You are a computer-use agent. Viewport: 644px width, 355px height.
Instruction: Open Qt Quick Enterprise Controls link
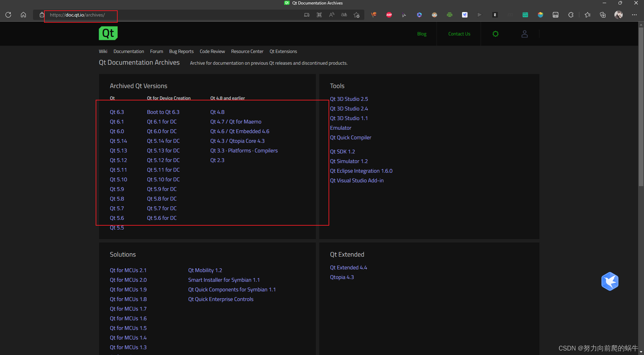(221, 299)
